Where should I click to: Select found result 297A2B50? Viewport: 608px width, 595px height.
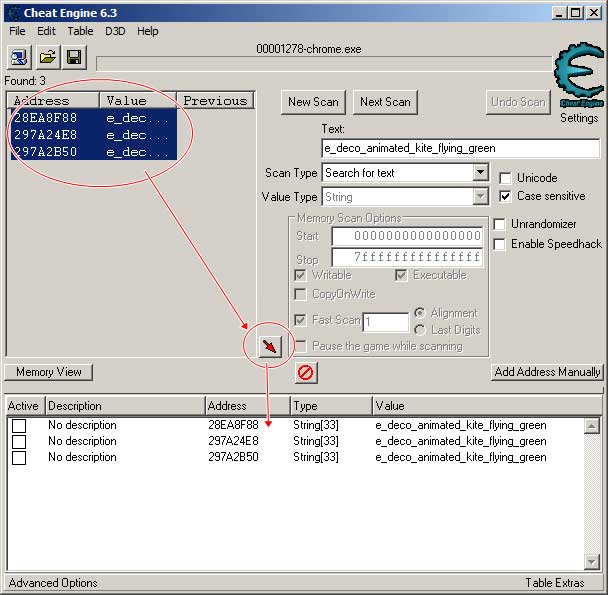tap(94, 152)
